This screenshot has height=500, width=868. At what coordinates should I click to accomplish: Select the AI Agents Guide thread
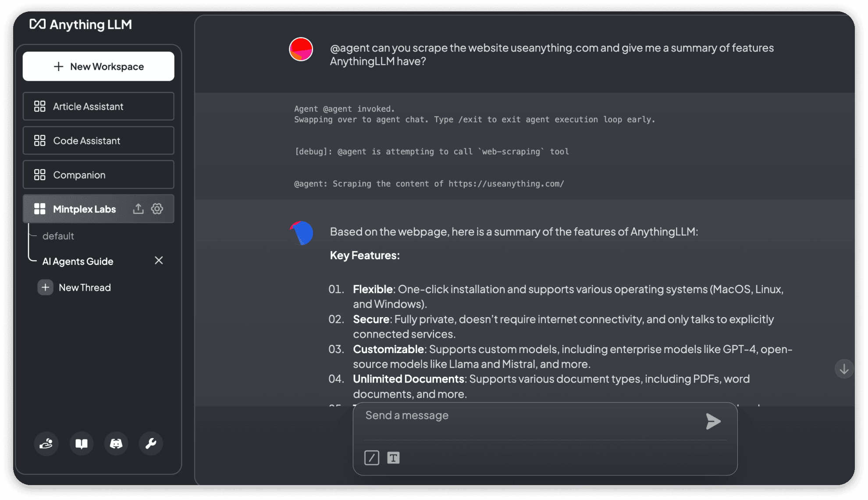click(78, 261)
